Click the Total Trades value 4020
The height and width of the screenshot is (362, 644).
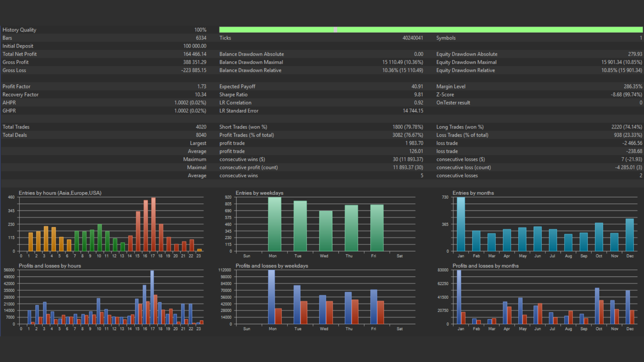[x=201, y=127]
